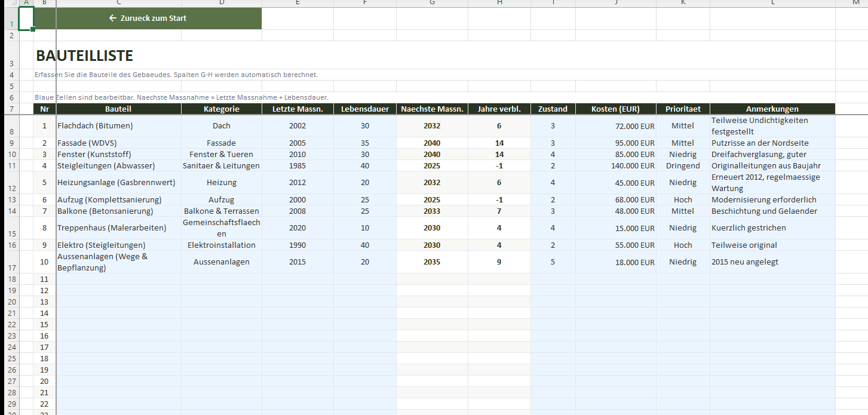Select the Kategorie table header cell
This screenshot has width=868, height=415.
tap(221, 109)
